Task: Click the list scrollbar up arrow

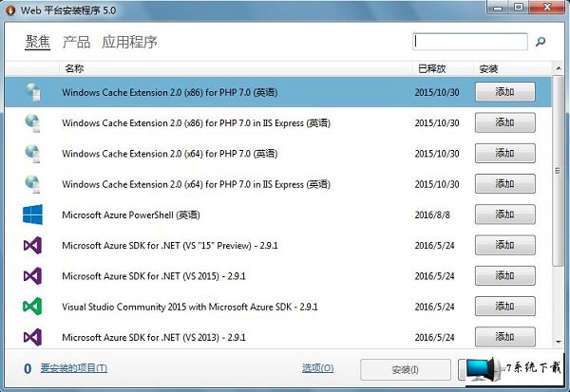Action: 558,68
